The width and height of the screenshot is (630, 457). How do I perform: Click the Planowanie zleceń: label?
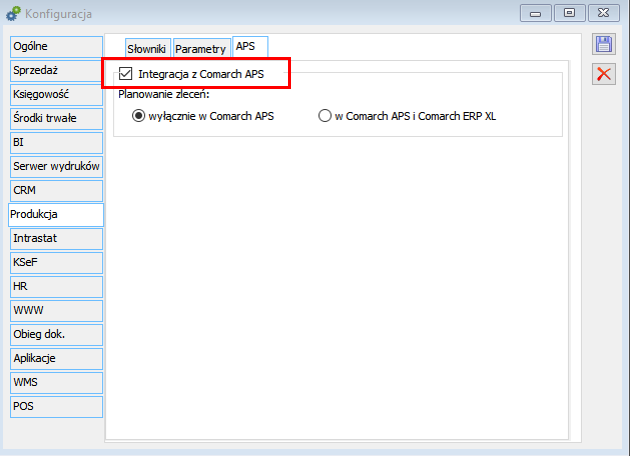tap(164, 94)
